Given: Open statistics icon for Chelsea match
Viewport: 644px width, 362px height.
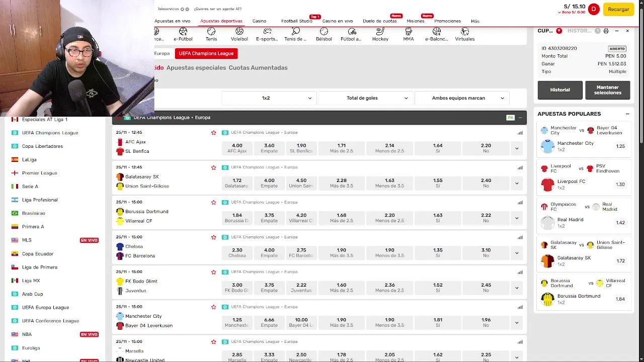Looking at the screenshot, I should point(520,237).
